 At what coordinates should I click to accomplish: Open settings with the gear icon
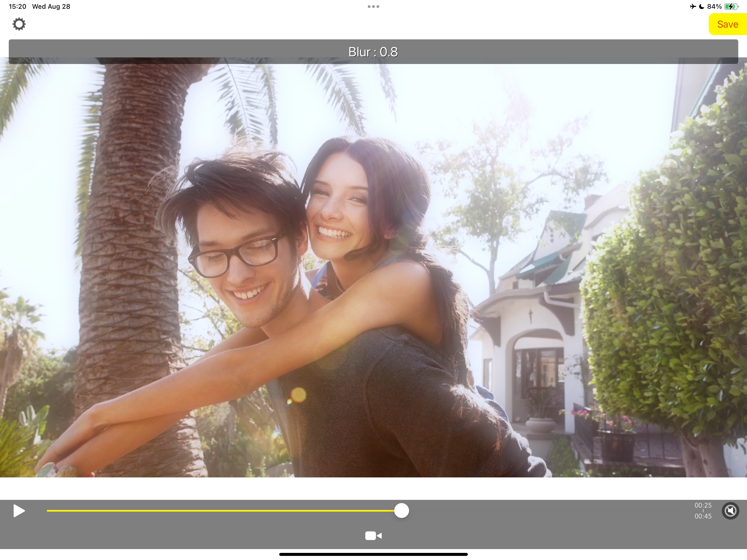[x=19, y=24]
